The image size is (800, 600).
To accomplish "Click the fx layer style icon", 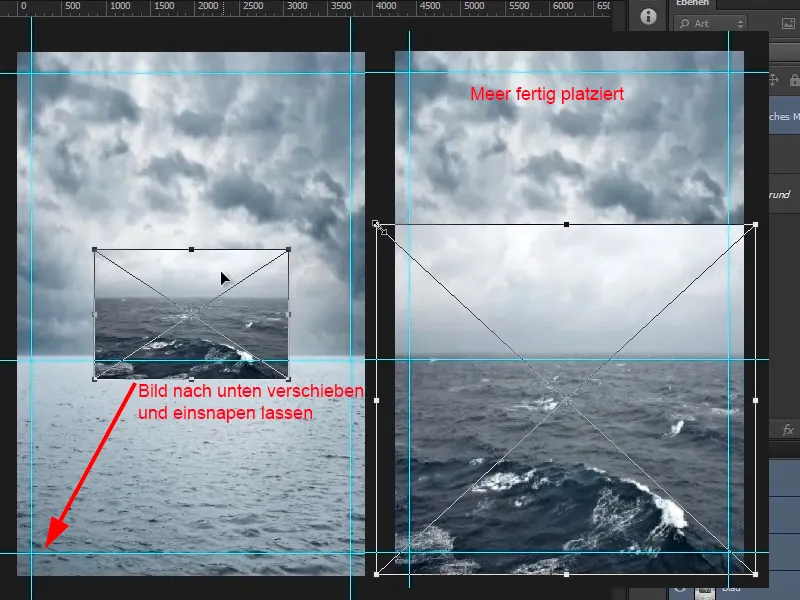I will click(788, 430).
